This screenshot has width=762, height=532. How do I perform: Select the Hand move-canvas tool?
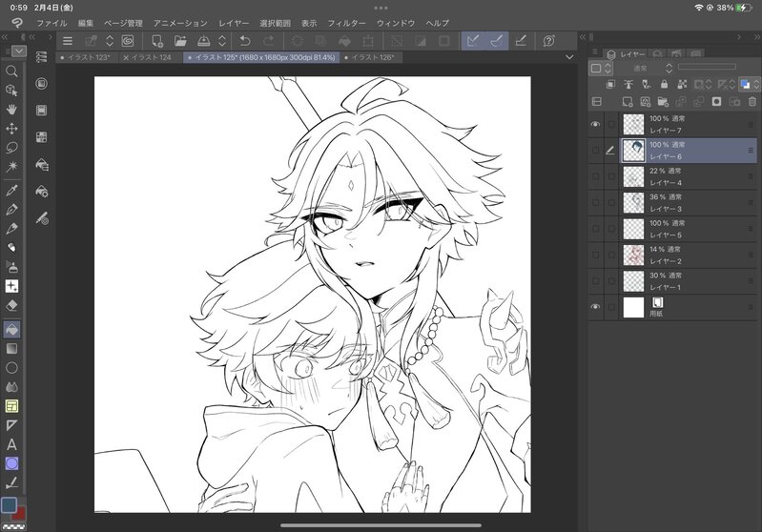11,110
